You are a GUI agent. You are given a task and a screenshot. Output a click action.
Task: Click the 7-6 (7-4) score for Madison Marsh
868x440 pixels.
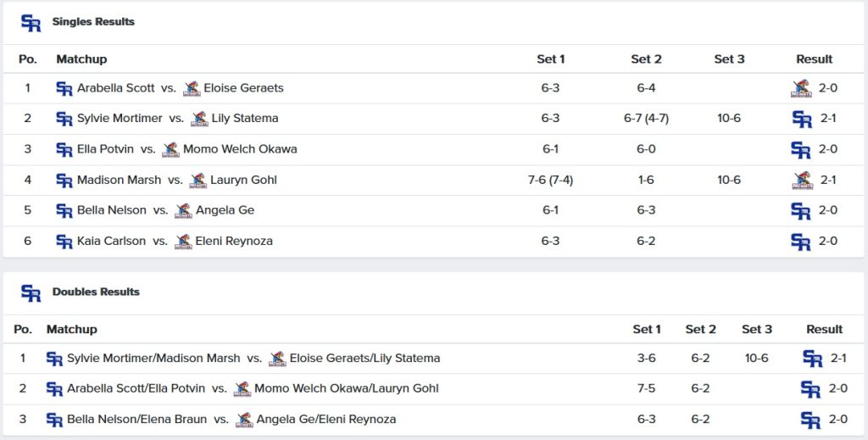(550, 180)
